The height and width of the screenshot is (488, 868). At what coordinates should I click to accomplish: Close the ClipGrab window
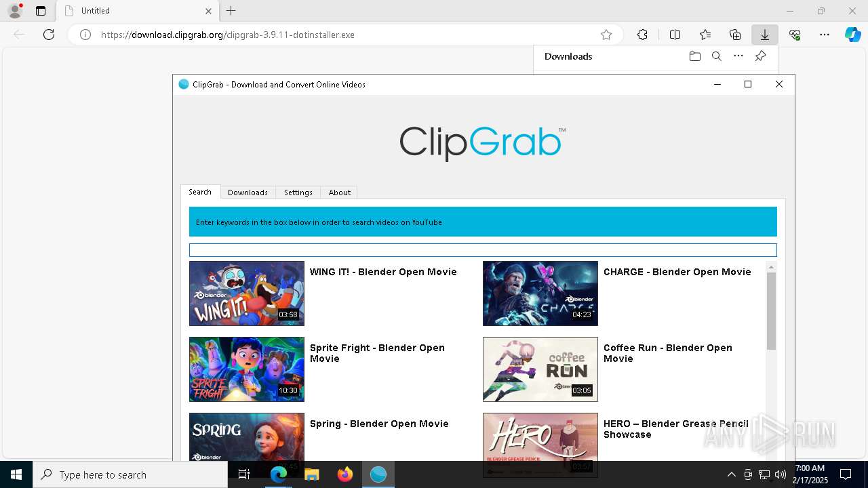coord(779,84)
